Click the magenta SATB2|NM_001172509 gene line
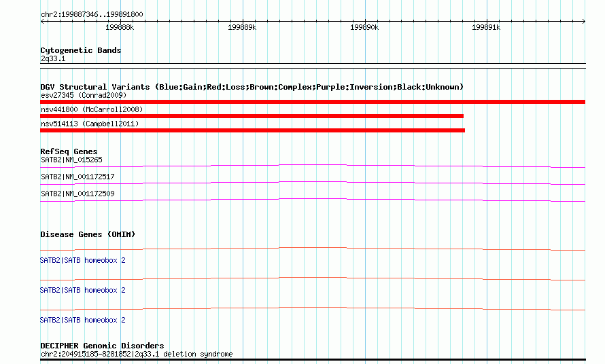The height and width of the screenshot is (364, 605). tap(313, 200)
